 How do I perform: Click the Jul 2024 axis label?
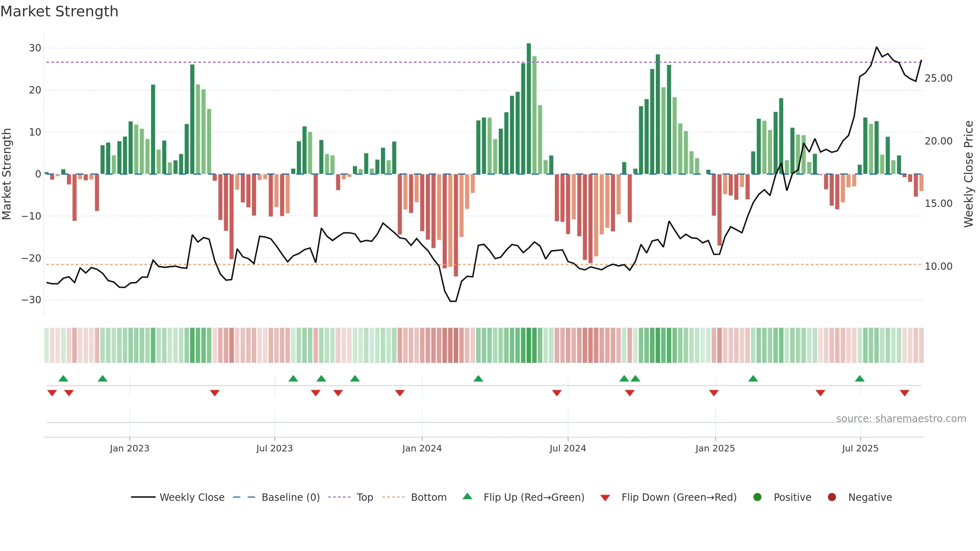(x=568, y=448)
